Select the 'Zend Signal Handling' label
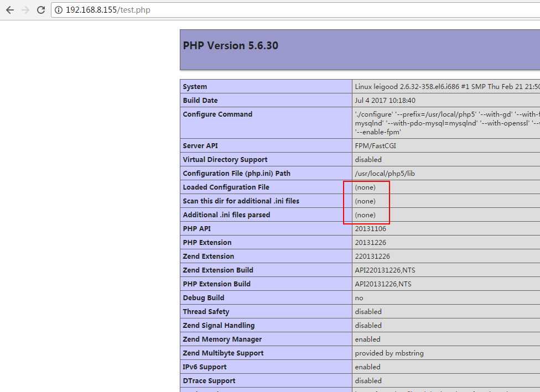Viewport: 540px width, 392px height. pyautogui.click(x=219, y=325)
